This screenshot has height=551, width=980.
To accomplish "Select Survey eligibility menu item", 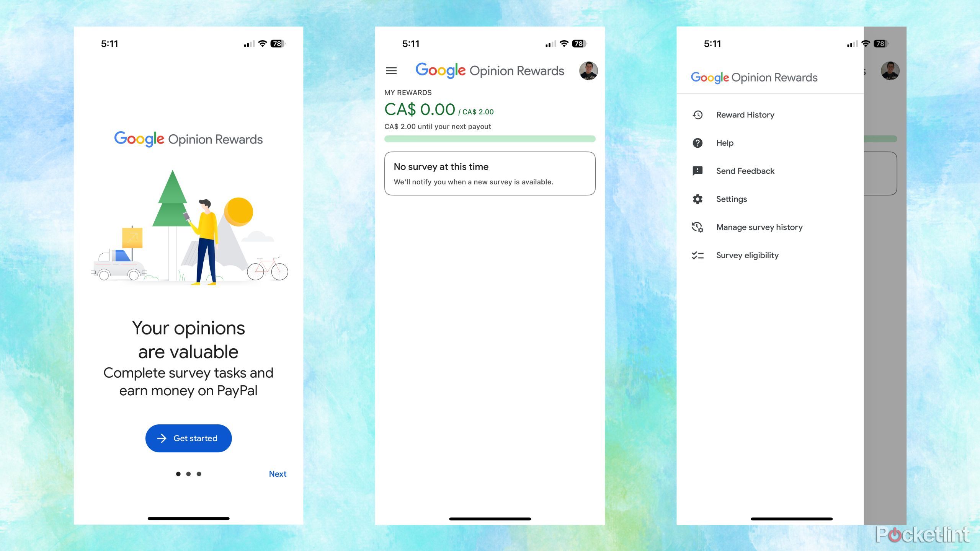I will pos(747,255).
